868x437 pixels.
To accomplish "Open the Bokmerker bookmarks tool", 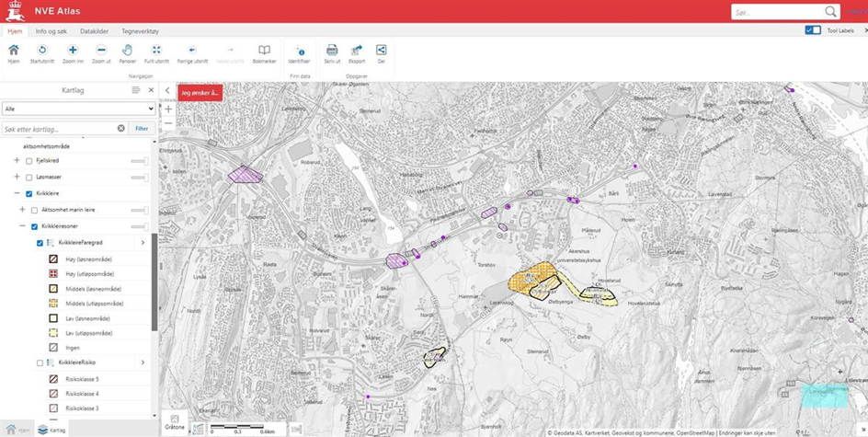I will pyautogui.click(x=264, y=51).
